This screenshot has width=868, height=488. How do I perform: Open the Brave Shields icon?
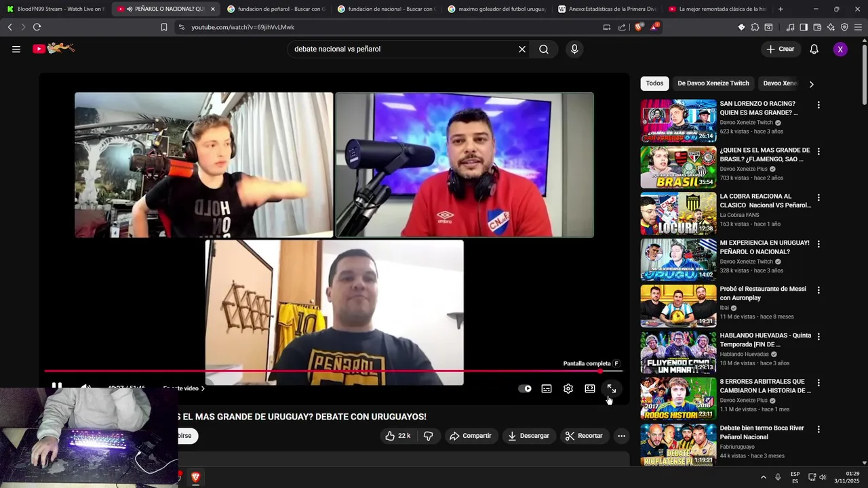coord(639,27)
